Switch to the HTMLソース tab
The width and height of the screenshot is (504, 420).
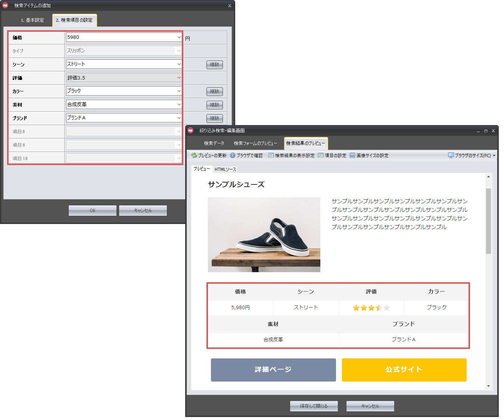coord(225,169)
